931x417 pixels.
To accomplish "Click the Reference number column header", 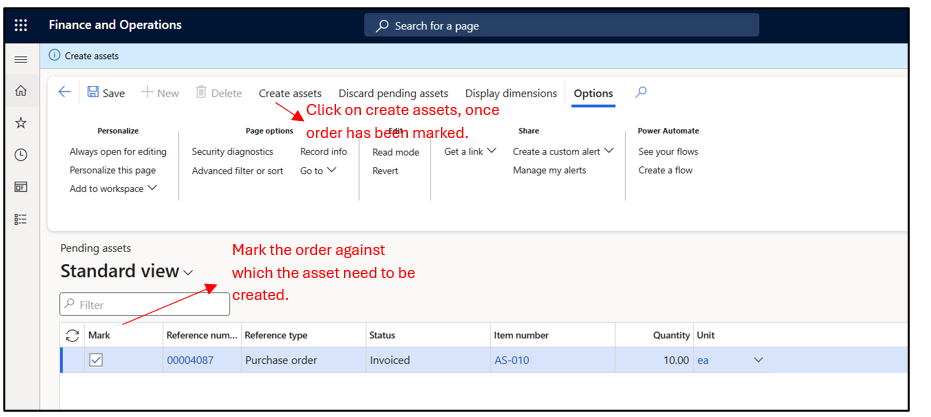I will point(202,335).
